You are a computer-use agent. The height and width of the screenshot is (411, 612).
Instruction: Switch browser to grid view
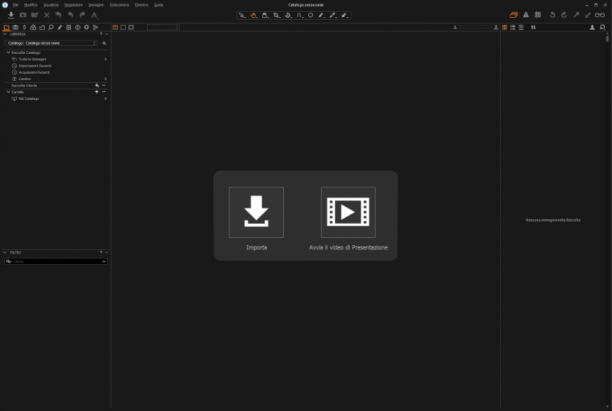click(505, 27)
